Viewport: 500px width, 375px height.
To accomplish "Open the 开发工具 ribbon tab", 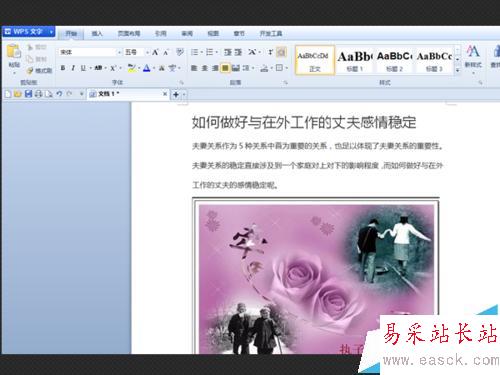I will pos(271,34).
